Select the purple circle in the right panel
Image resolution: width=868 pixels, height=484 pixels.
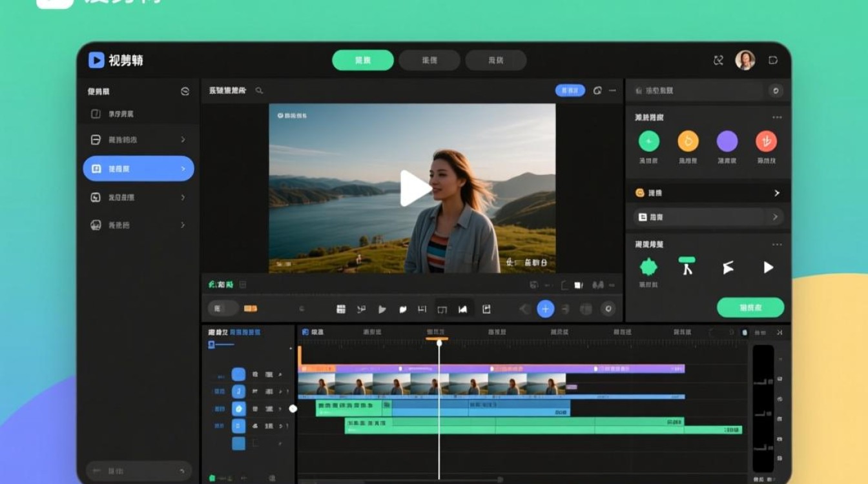727,141
